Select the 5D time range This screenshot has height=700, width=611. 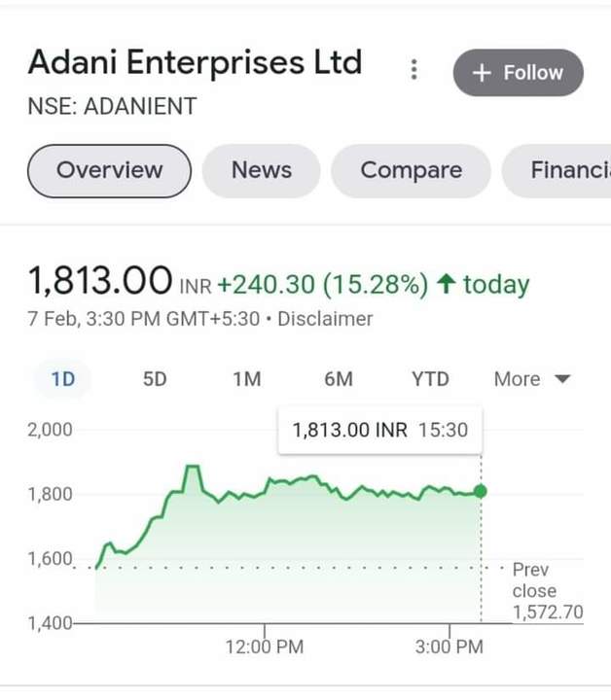pos(155,379)
